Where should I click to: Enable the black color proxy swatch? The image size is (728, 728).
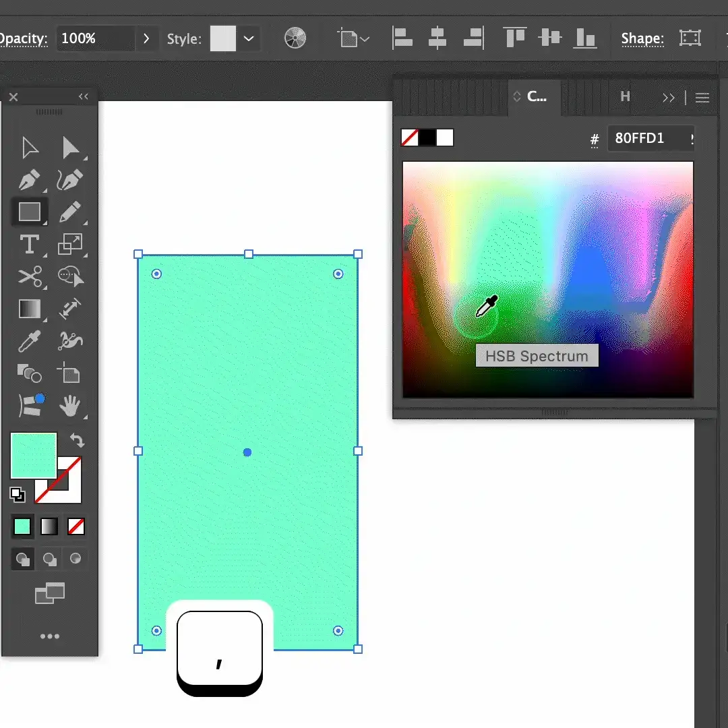click(x=427, y=137)
